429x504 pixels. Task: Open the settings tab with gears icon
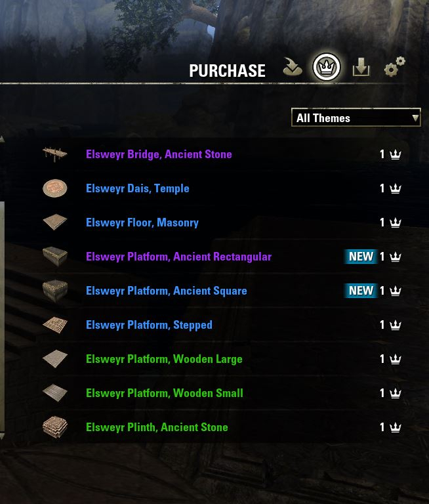(394, 67)
